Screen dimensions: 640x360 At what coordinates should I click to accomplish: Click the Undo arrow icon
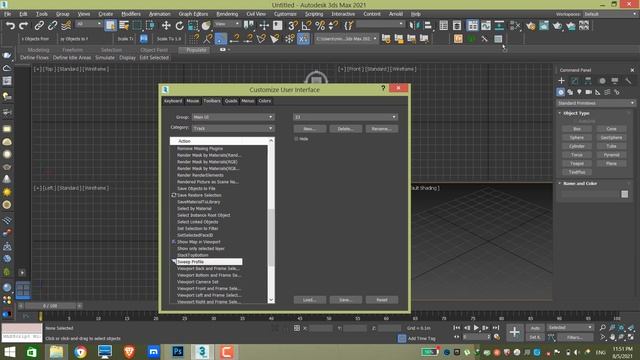click(10, 26)
